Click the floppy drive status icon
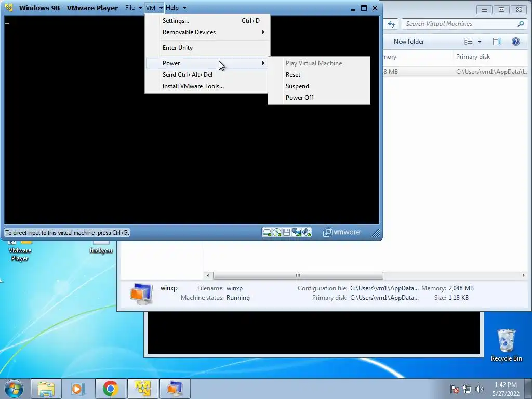Image resolution: width=532 pixels, height=399 pixels. 286,232
